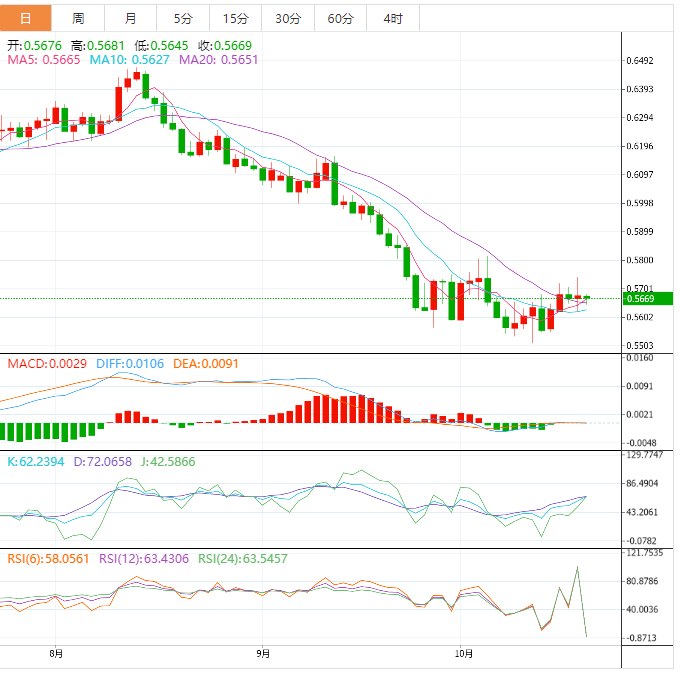Switch to the 5分 interval tab
The height and width of the screenshot is (675, 680).
183,19
